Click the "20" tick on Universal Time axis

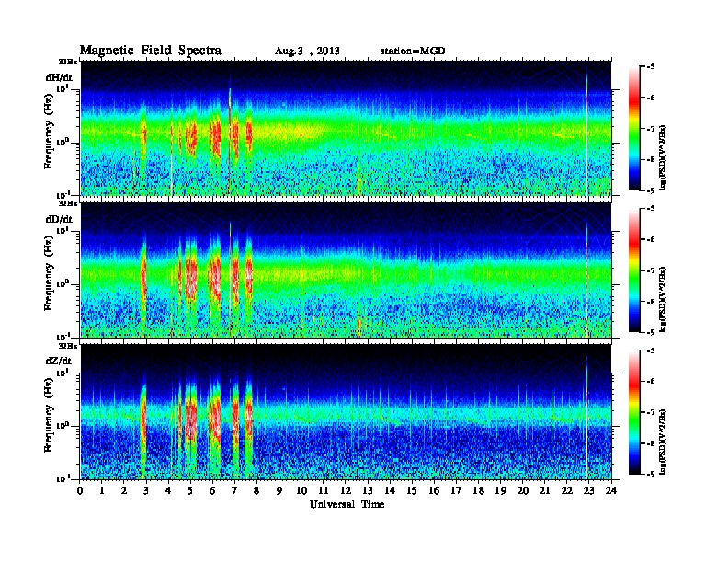pos(523,491)
